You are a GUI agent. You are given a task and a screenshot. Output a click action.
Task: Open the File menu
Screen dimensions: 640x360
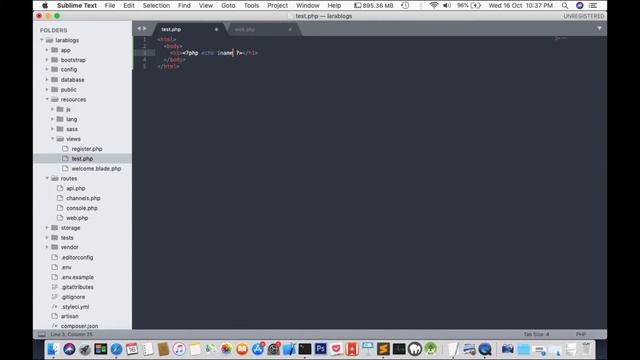[110, 5]
